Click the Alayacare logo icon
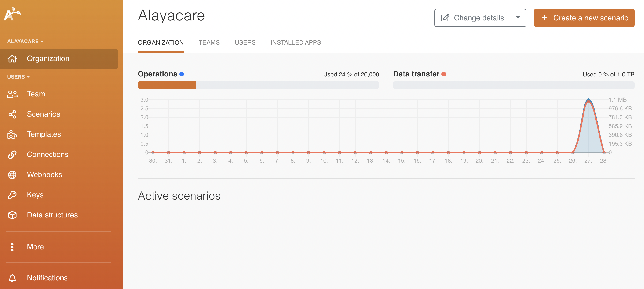The height and width of the screenshot is (289, 644). pyautogui.click(x=12, y=14)
